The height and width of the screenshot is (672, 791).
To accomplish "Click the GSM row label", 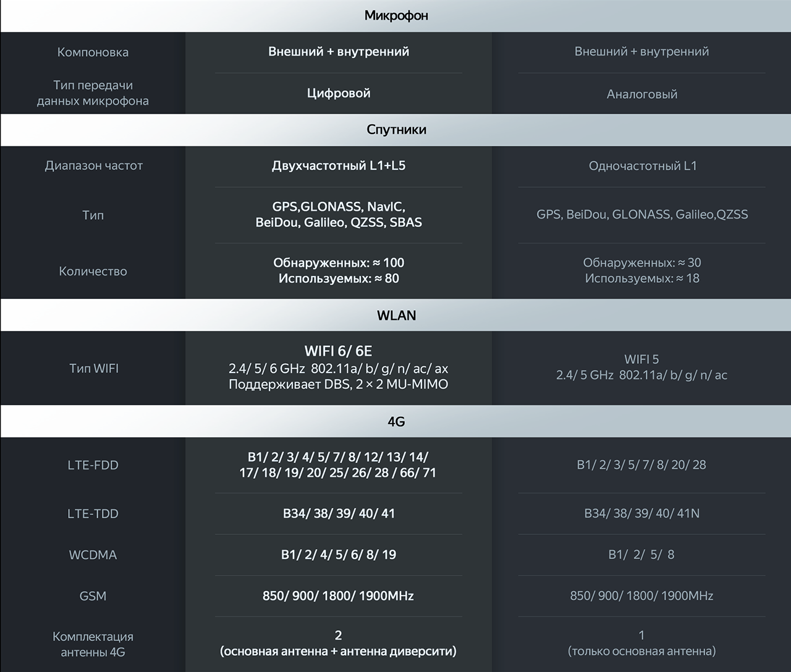I will point(93,597).
